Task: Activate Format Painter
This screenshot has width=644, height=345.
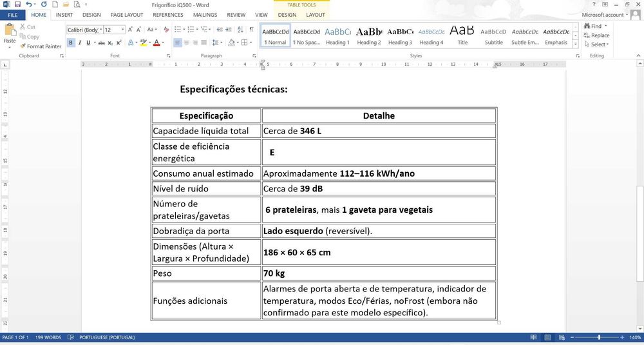Action: 41,46
